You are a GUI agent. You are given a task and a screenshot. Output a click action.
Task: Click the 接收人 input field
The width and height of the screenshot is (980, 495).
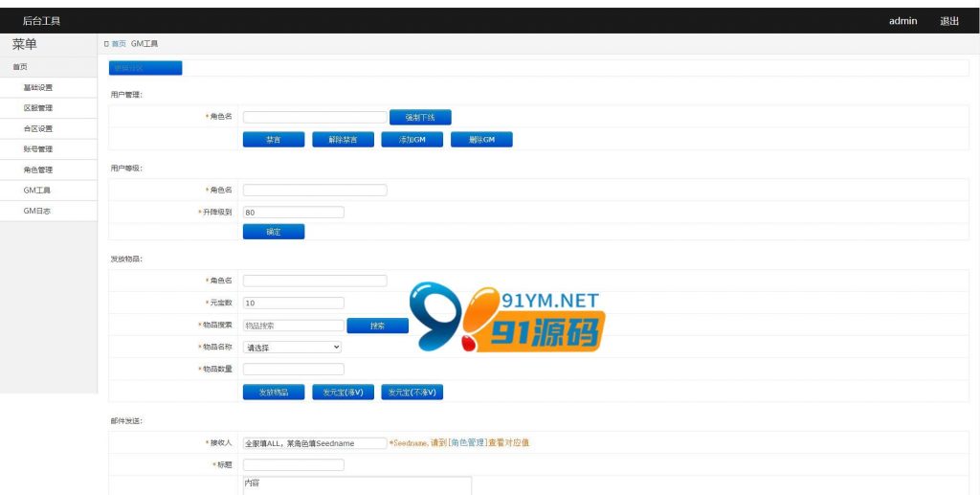coord(315,443)
